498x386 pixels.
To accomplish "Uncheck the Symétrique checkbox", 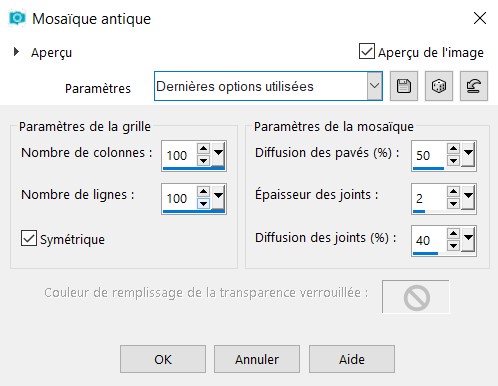I will [29, 238].
